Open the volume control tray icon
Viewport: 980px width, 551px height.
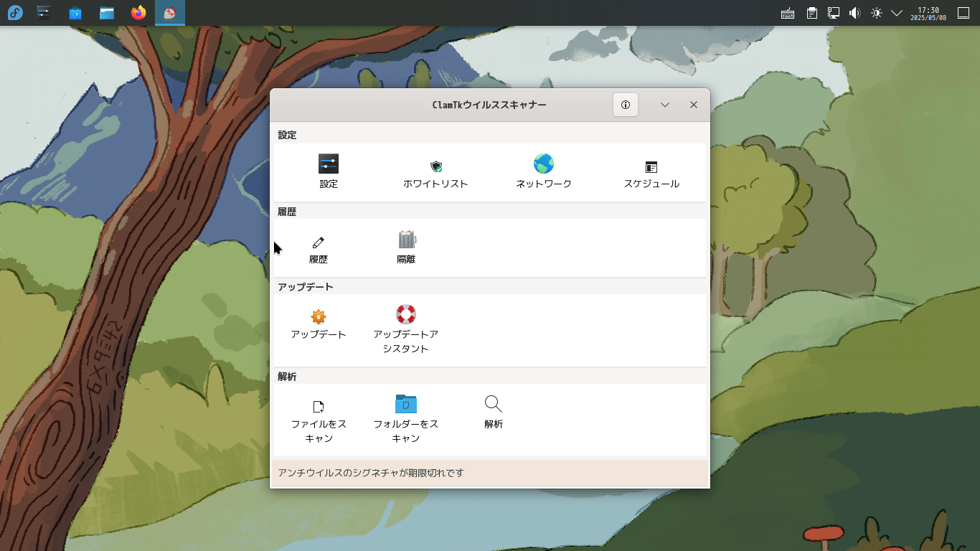(854, 13)
